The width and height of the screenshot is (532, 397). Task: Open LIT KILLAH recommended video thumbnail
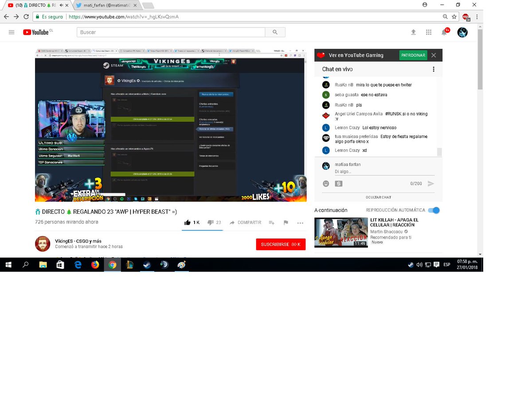tap(341, 232)
